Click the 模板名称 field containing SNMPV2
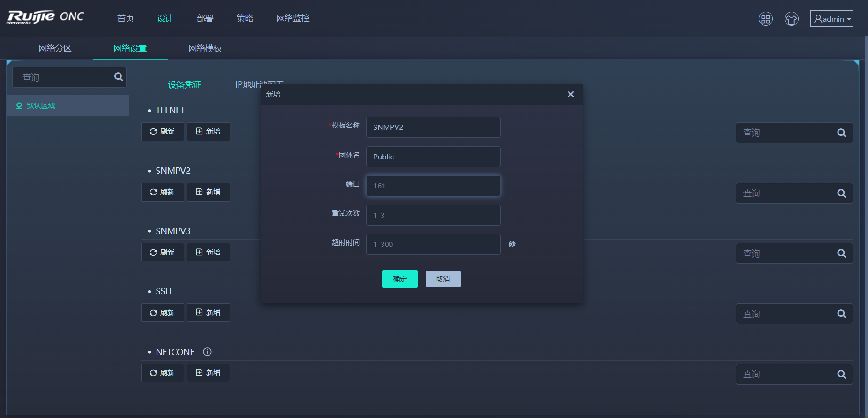The height and width of the screenshot is (418, 868). (x=433, y=127)
